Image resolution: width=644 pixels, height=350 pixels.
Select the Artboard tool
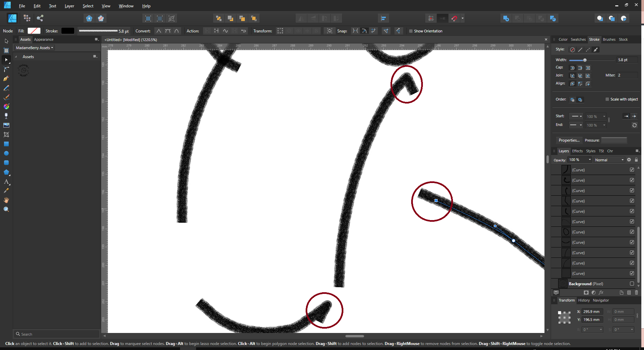6,50
